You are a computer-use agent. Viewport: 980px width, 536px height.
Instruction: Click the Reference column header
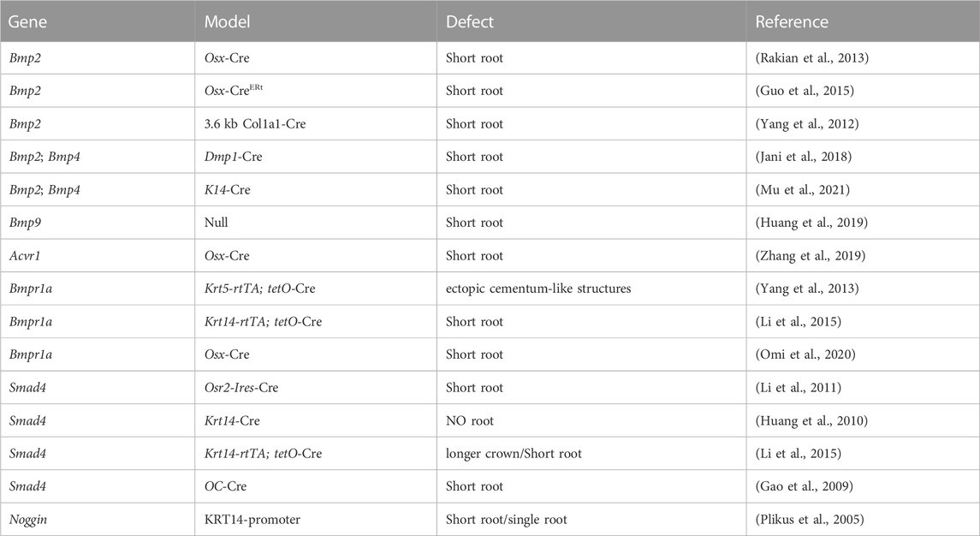pos(792,22)
